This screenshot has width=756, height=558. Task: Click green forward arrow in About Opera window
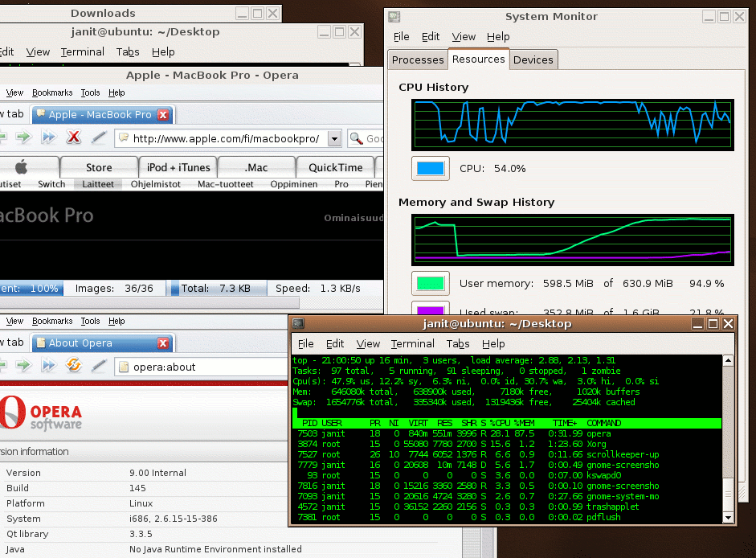[23, 366]
